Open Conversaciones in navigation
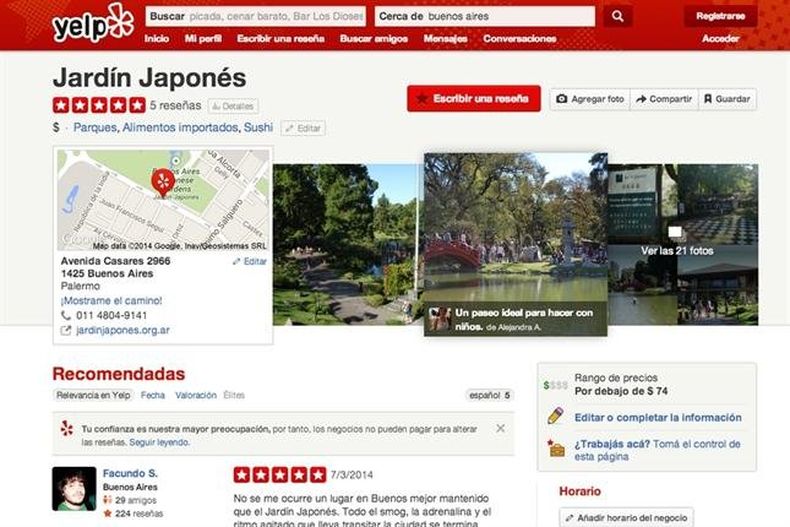 (519, 38)
